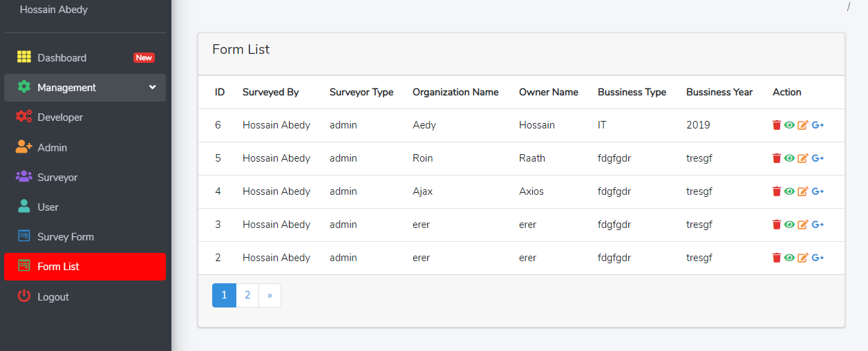View details with eye icon for Aedy

point(789,125)
